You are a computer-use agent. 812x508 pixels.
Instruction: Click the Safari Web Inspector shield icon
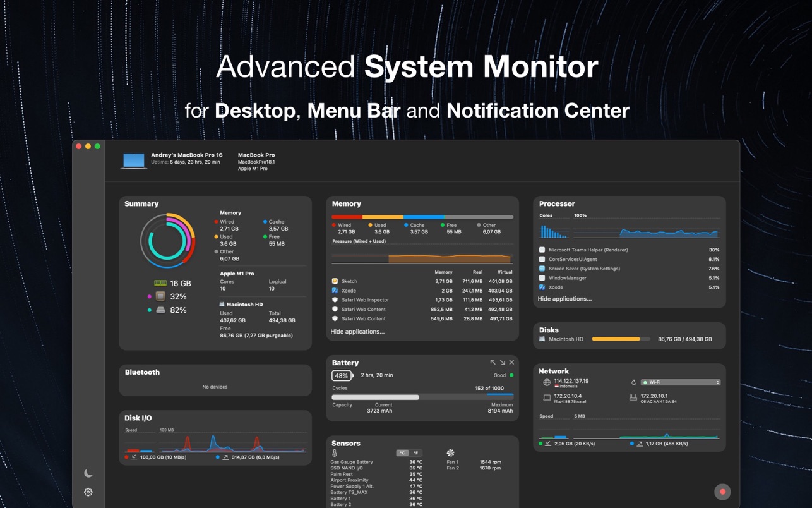[x=335, y=300]
